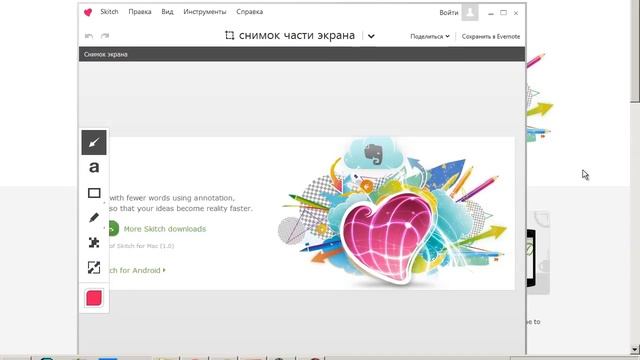This screenshot has height=360, width=640.
Task: Open the red color swatch picker
Action: point(94,298)
